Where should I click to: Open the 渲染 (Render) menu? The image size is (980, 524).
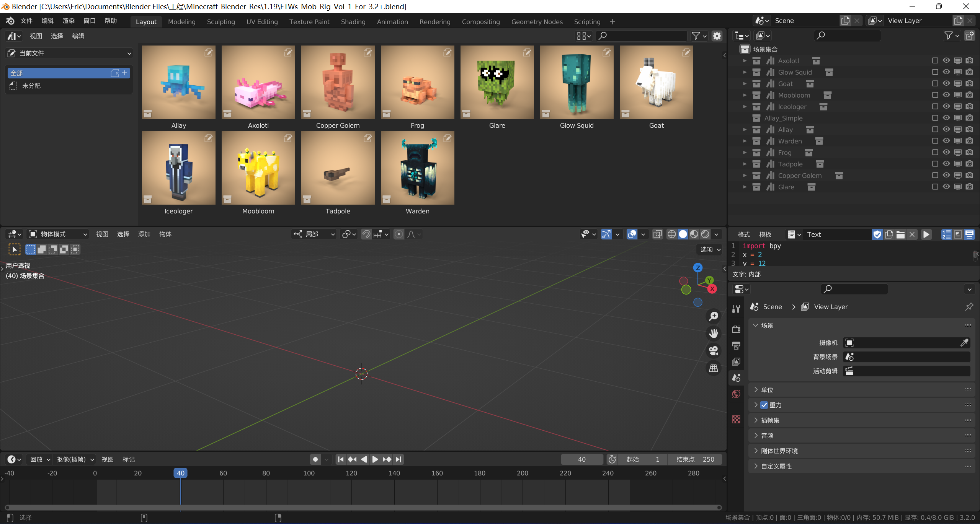69,21
